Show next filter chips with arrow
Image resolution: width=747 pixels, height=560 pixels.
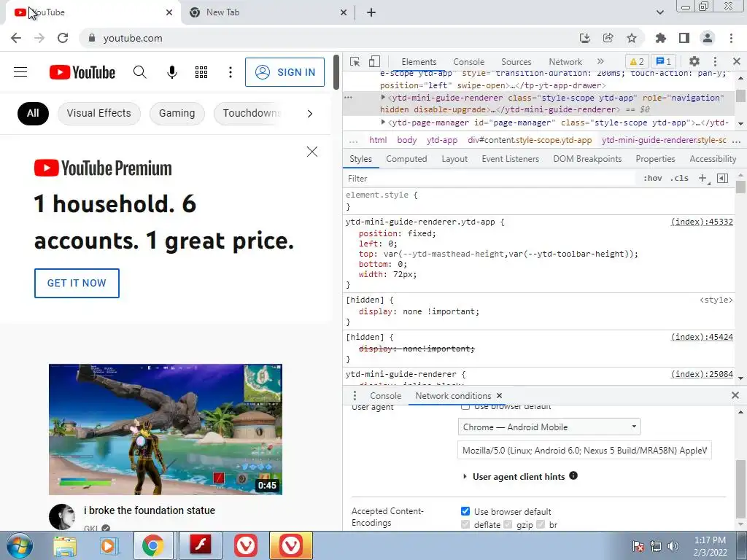[x=310, y=113]
